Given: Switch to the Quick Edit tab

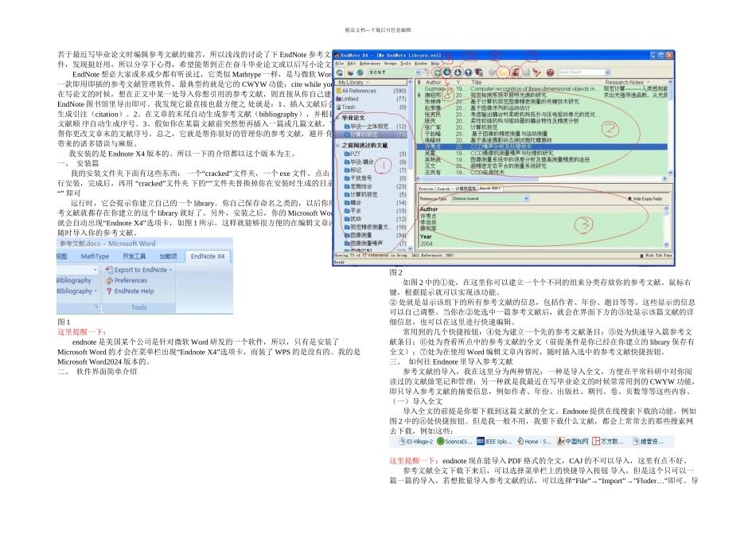Looking at the screenshot, I should (490, 188).
